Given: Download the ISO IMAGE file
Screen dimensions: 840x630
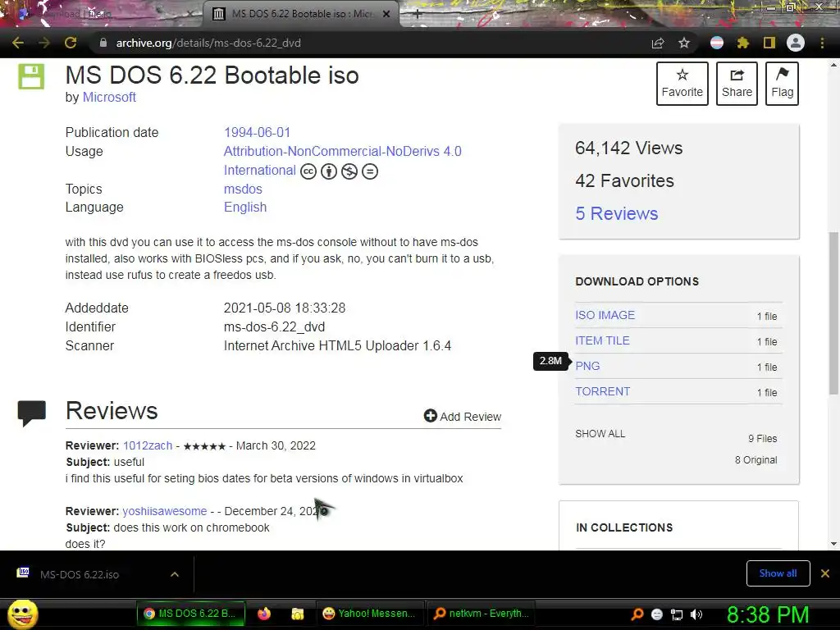Looking at the screenshot, I should pyautogui.click(x=605, y=315).
